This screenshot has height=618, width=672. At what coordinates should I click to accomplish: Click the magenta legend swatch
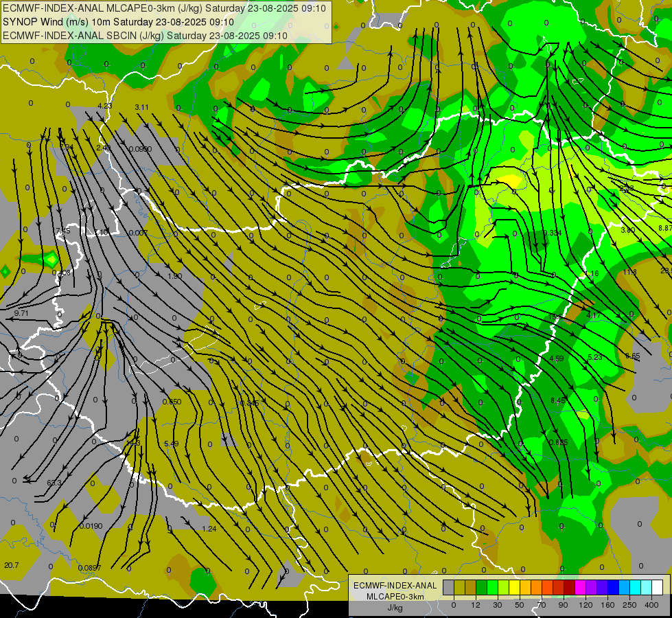coord(580,587)
